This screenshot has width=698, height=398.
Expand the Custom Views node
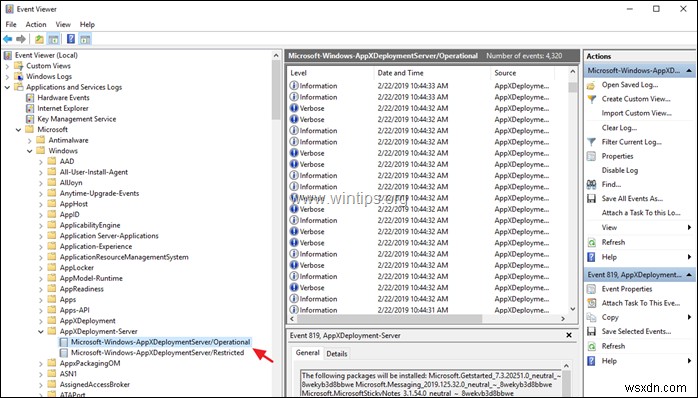[7, 66]
